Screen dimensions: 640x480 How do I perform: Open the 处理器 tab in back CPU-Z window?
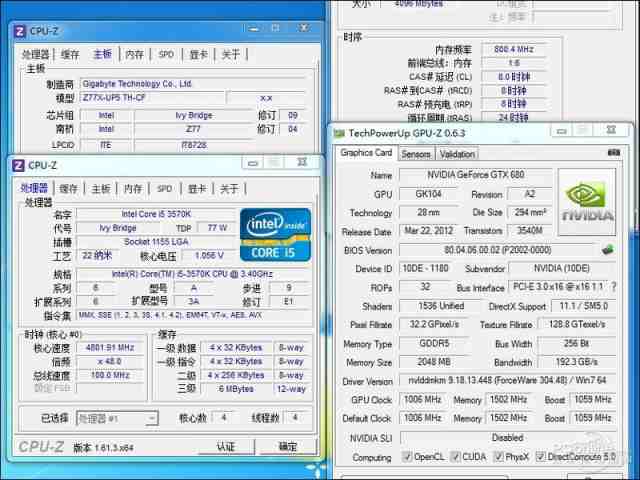tap(36, 54)
